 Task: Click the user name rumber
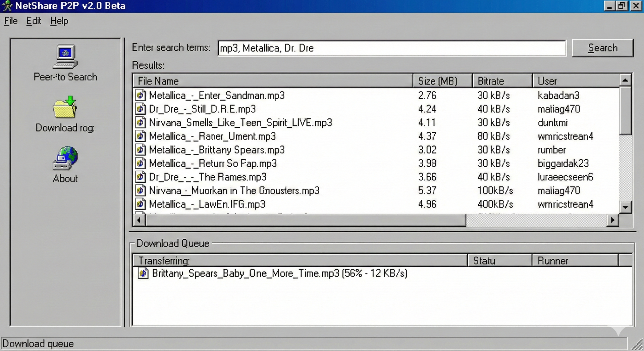[552, 150]
